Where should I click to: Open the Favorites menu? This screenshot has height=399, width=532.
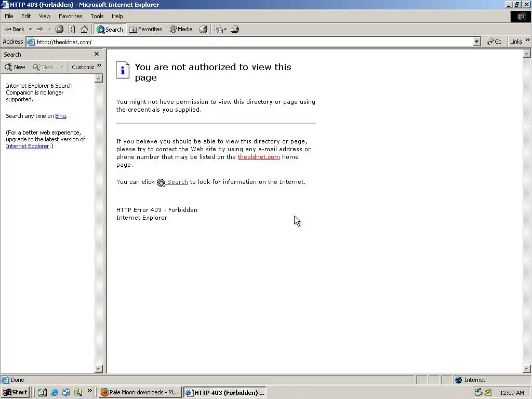pyautogui.click(x=70, y=16)
